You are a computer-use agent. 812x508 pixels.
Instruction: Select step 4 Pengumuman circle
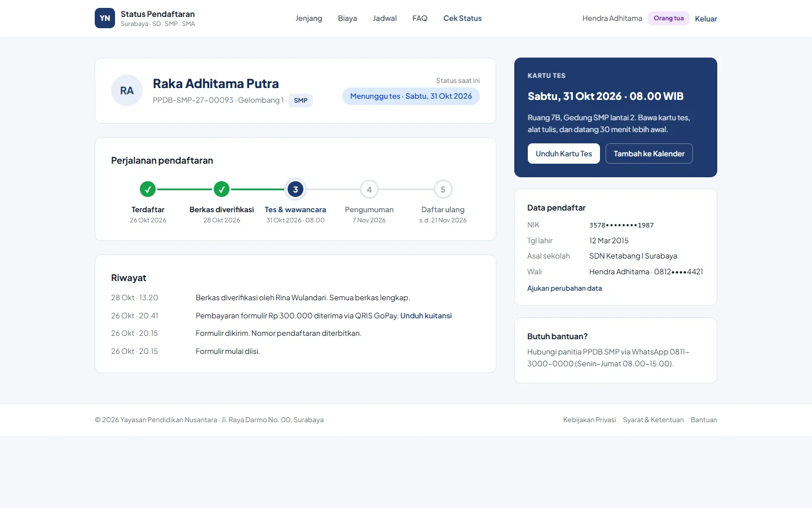point(369,190)
